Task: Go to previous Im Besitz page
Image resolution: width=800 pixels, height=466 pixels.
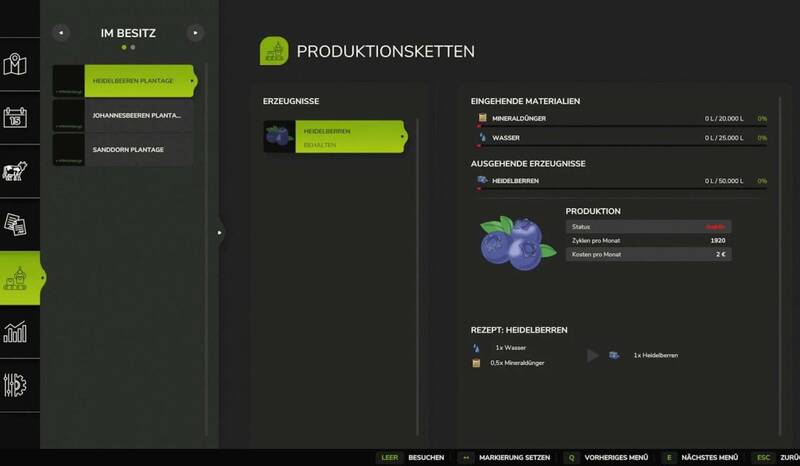Action: tap(61, 33)
